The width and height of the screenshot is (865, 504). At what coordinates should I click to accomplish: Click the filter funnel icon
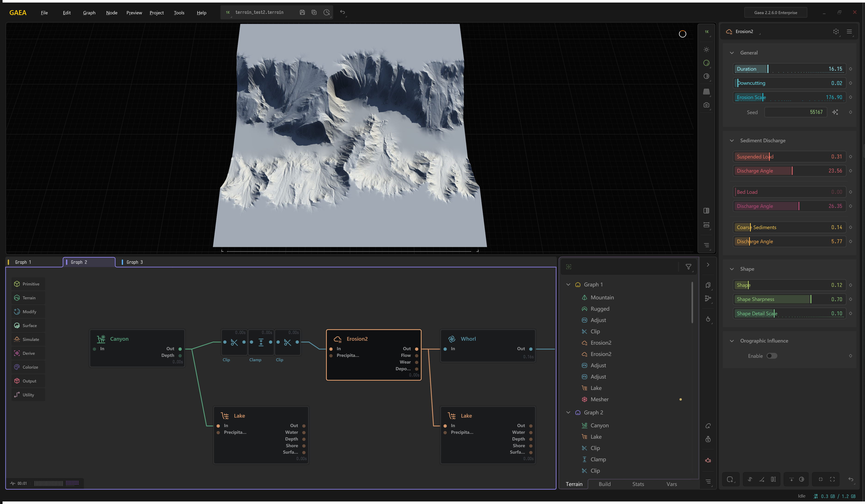(688, 267)
